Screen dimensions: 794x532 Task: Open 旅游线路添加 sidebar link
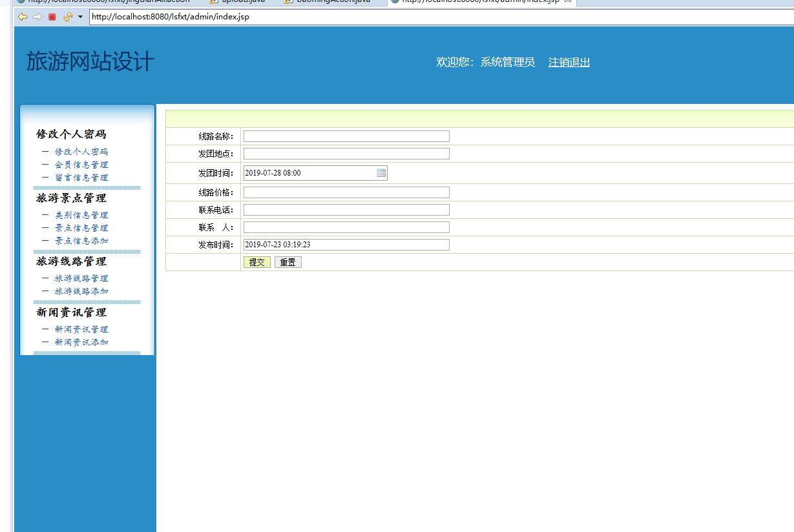[x=81, y=291]
